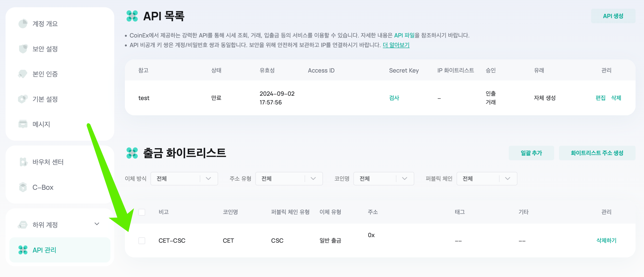Open the 코인명 filter dropdown
Screen dimensions: 644x277
tap(384, 178)
